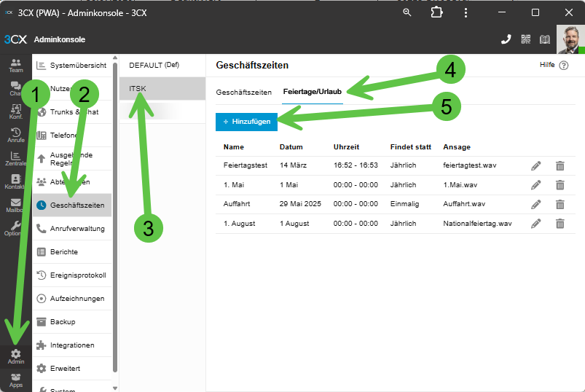Open the Optionen wrench icon
The height and width of the screenshot is (392, 585).
point(16,229)
